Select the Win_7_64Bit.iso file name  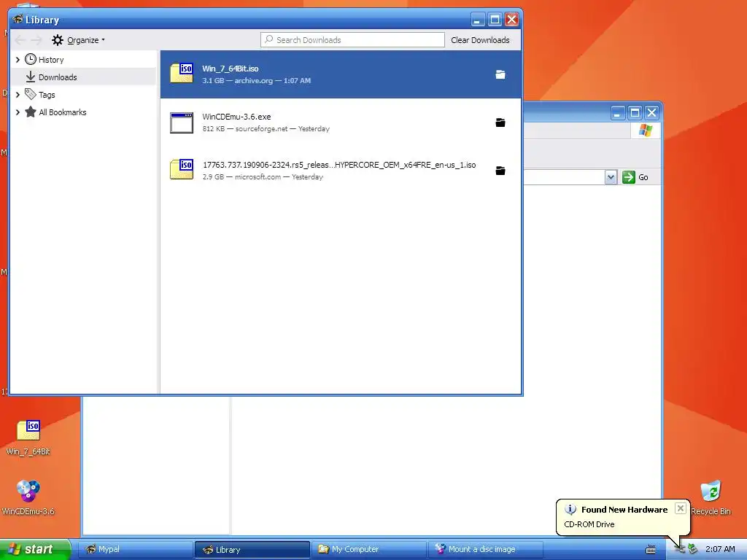230,69
